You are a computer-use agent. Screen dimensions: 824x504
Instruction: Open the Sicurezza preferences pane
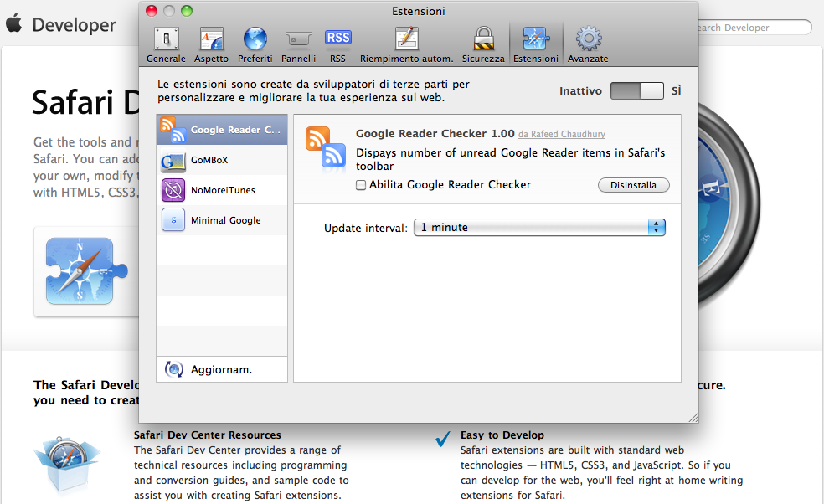tap(483, 45)
